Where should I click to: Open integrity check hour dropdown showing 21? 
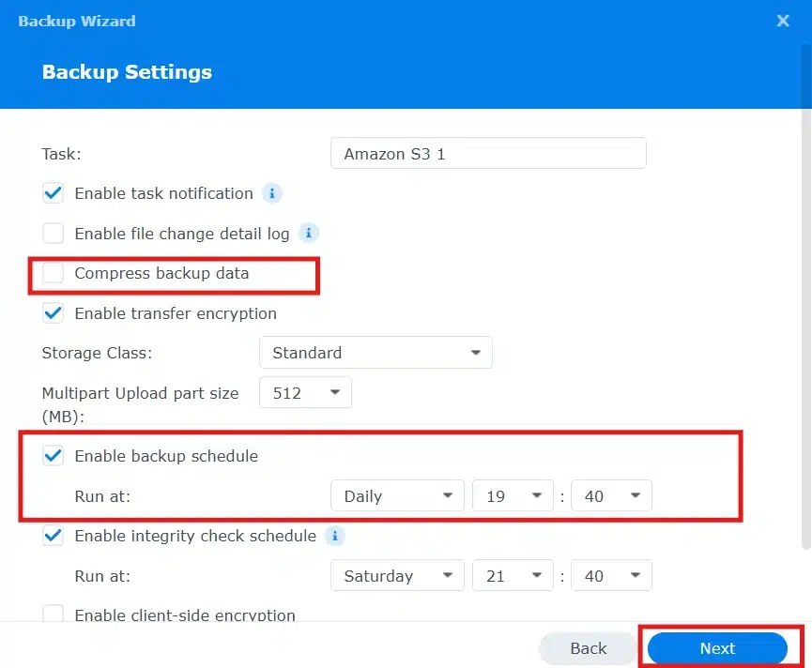pos(512,576)
